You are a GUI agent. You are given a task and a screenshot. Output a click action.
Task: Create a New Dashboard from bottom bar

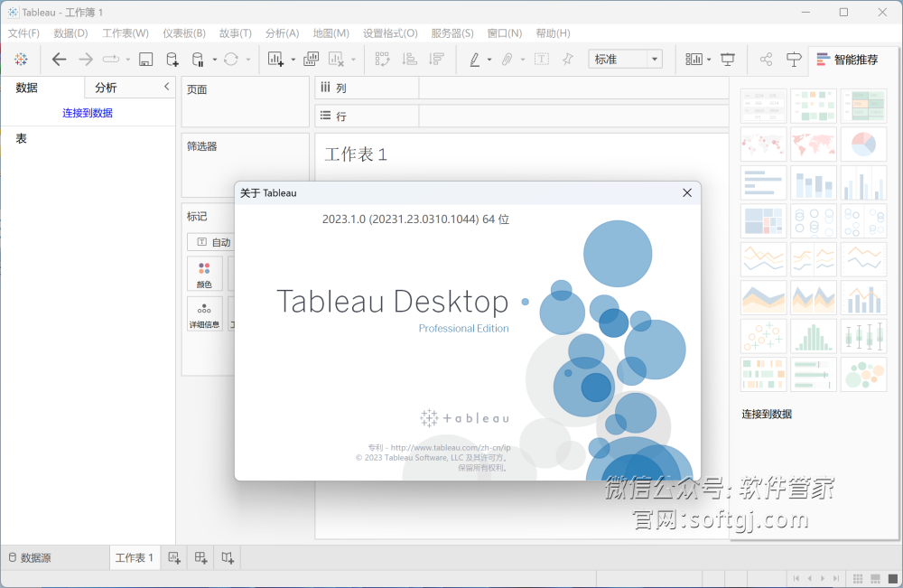[200, 557]
